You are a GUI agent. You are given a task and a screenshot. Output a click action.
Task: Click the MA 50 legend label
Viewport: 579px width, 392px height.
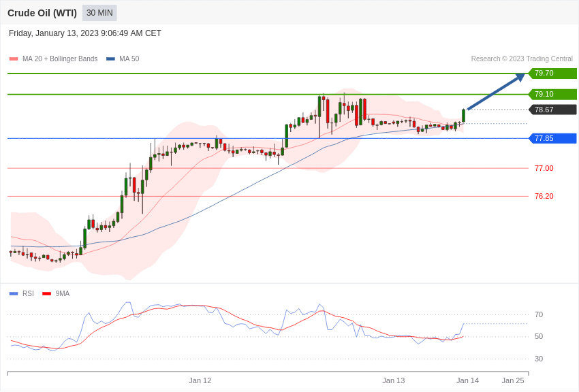pyautogui.click(x=129, y=59)
